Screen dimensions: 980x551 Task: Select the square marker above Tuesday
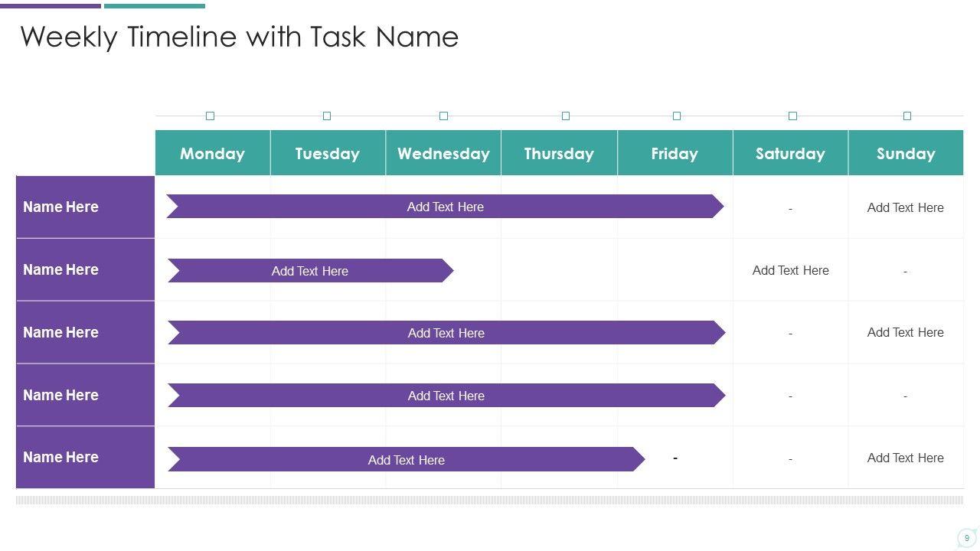coord(327,116)
